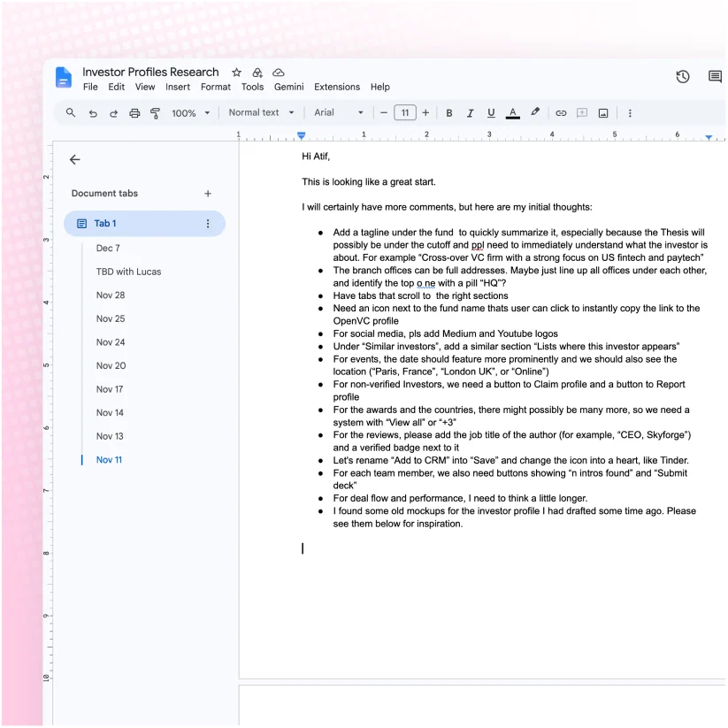The image size is (728, 728).
Task: Select the Paint format roller icon
Action: point(155,113)
